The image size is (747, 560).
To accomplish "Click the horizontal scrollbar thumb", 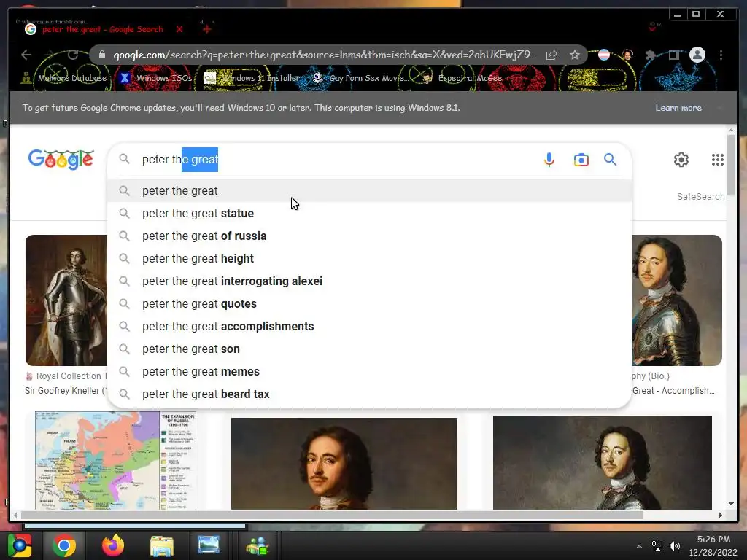I will [332, 515].
